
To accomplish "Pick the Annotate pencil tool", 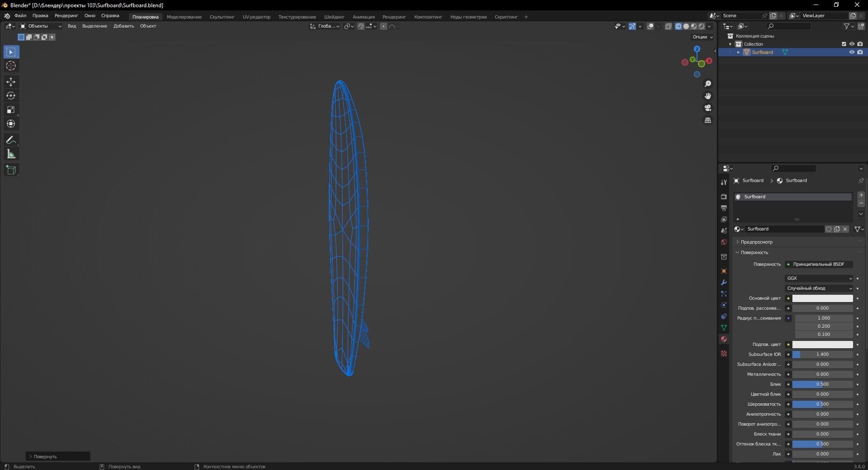I will (x=11, y=140).
